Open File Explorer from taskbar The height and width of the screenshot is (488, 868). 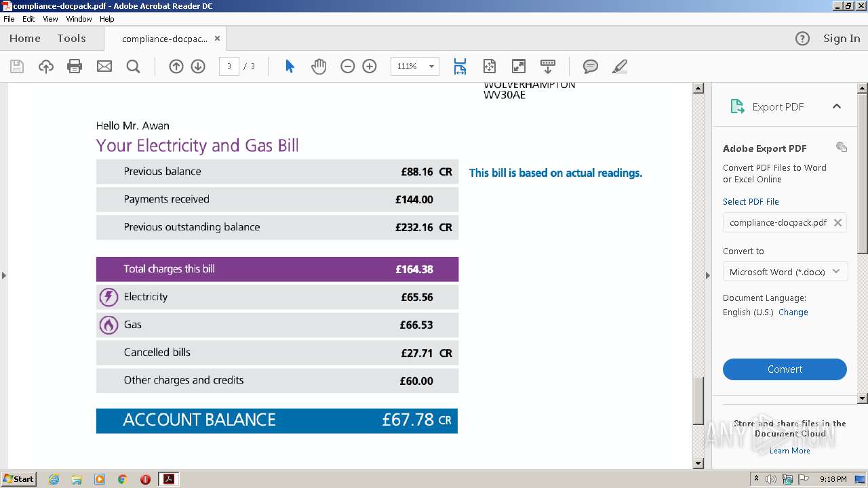pyautogui.click(x=77, y=479)
